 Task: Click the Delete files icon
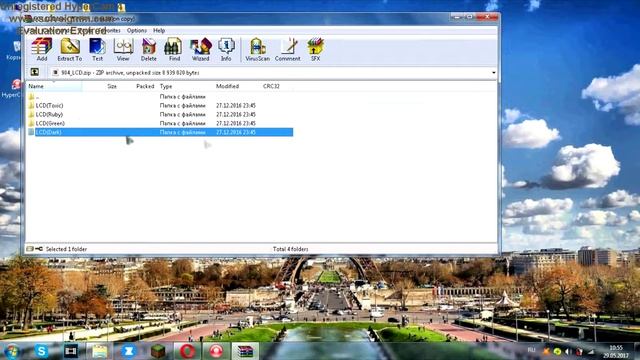149,49
